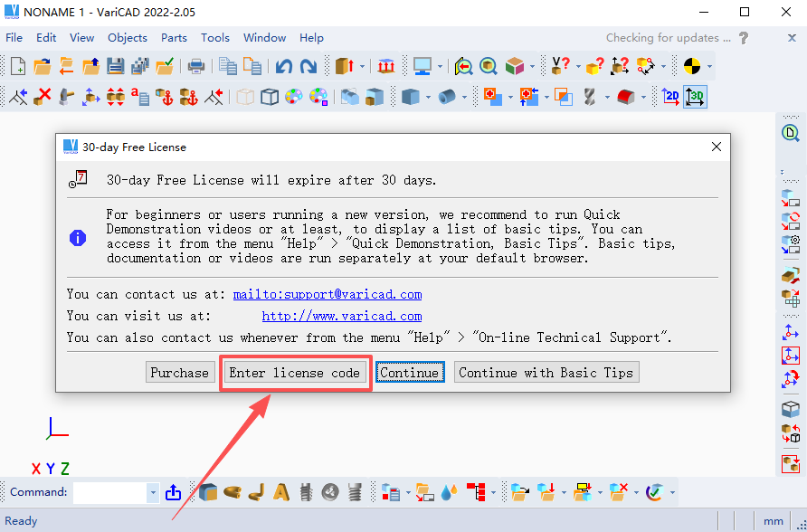This screenshot has width=807, height=532.
Task: Click the Undo arrow icon
Action: pos(284,66)
